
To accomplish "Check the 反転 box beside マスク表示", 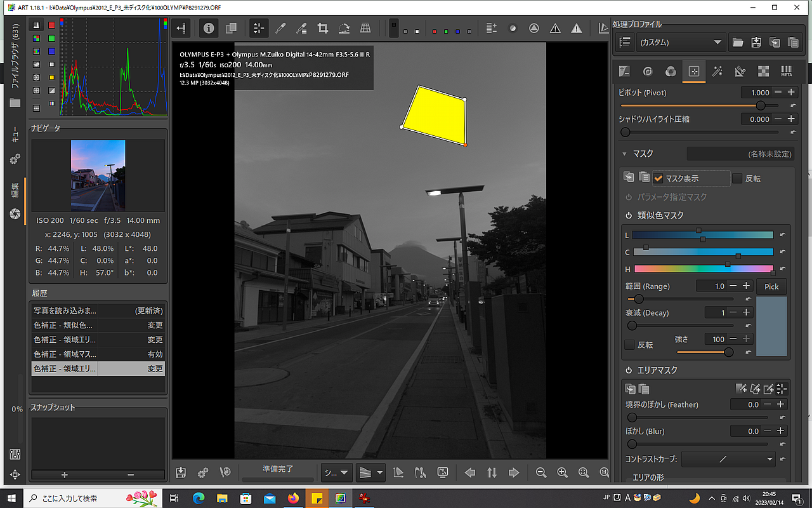I will (x=737, y=179).
